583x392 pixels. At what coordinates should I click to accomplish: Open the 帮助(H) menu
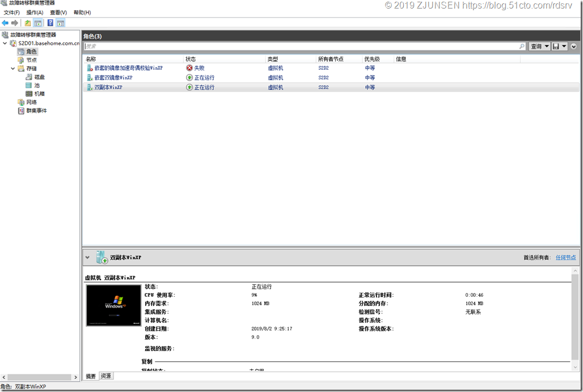click(x=82, y=12)
